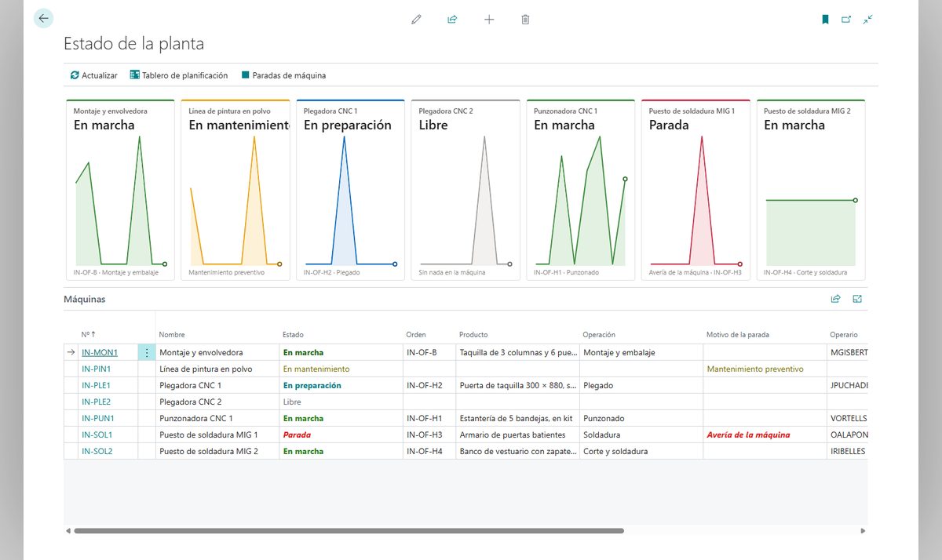
Task: Click the Orden column header
Action: [x=416, y=335]
